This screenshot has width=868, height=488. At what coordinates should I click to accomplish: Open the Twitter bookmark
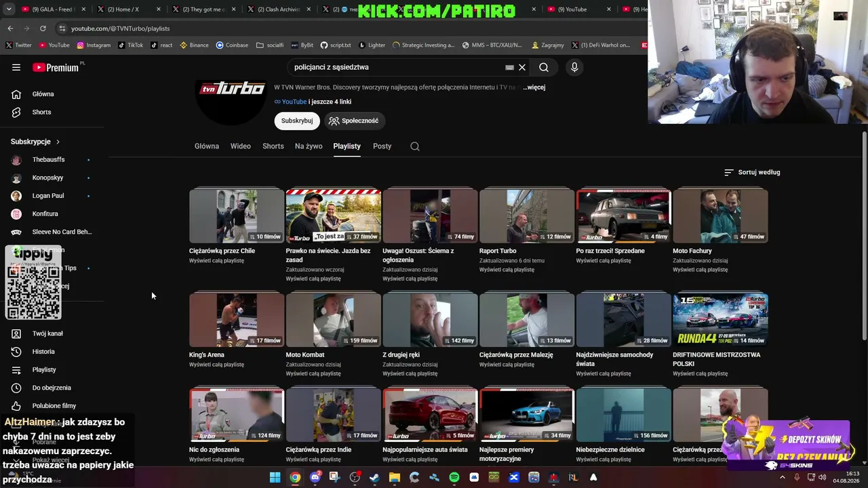[x=18, y=45]
